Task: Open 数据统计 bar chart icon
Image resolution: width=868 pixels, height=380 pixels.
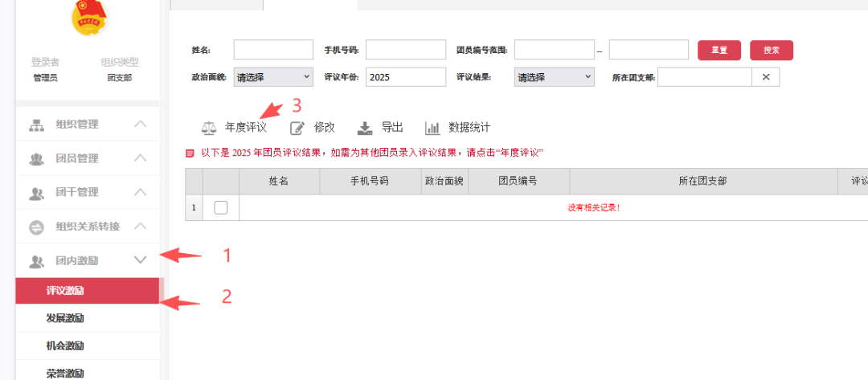Action: 432,128
